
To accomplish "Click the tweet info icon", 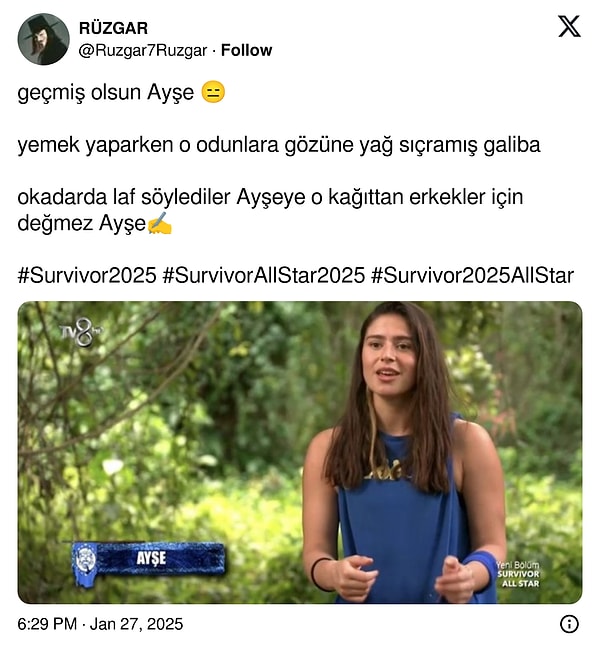I will [569, 624].
